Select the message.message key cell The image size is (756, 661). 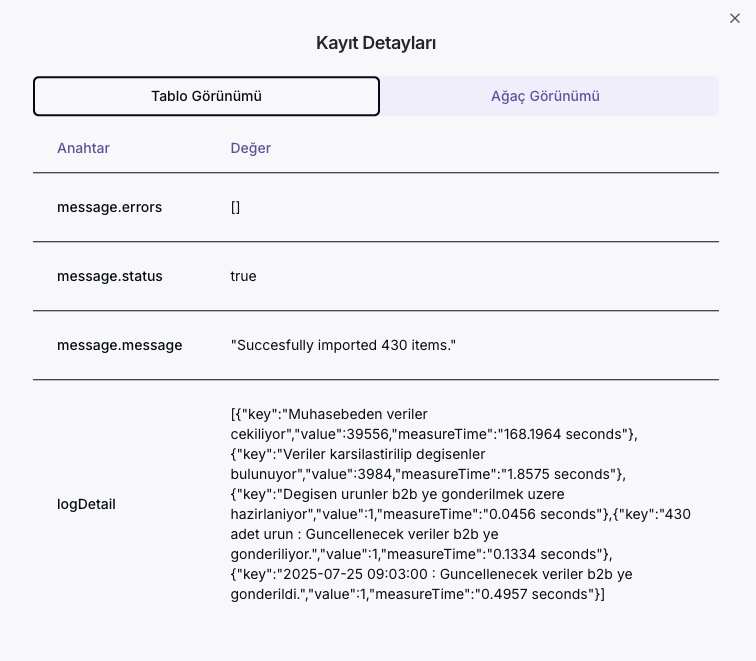(x=119, y=345)
